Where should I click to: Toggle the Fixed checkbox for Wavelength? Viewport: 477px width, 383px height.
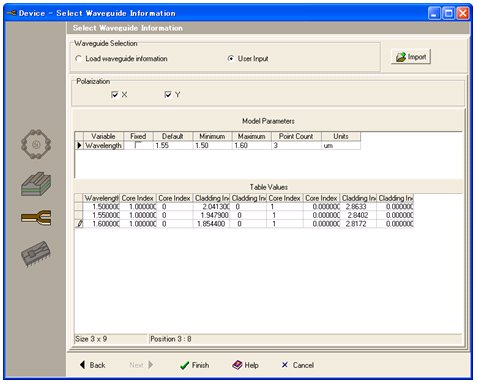coord(138,145)
